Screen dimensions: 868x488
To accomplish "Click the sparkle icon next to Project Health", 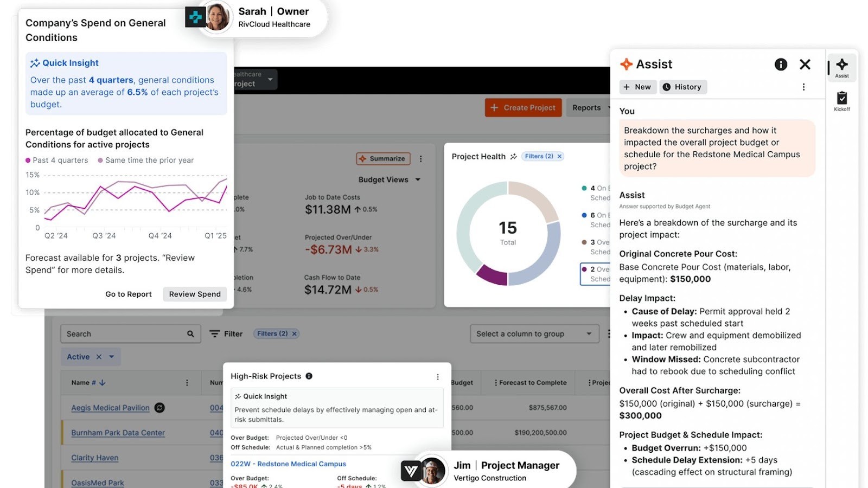I will 513,156.
